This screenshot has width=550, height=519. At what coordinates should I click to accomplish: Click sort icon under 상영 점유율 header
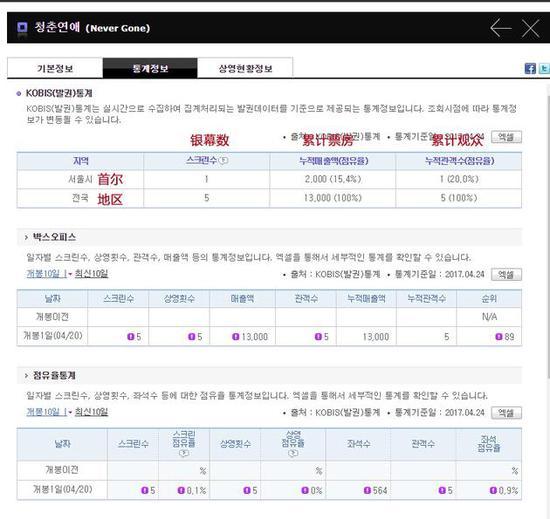click(x=293, y=453)
